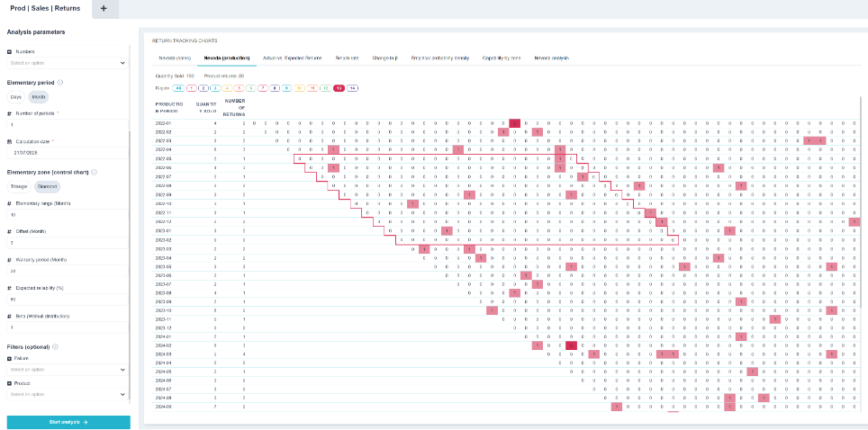Open the Failure filter dropdown

(67, 370)
